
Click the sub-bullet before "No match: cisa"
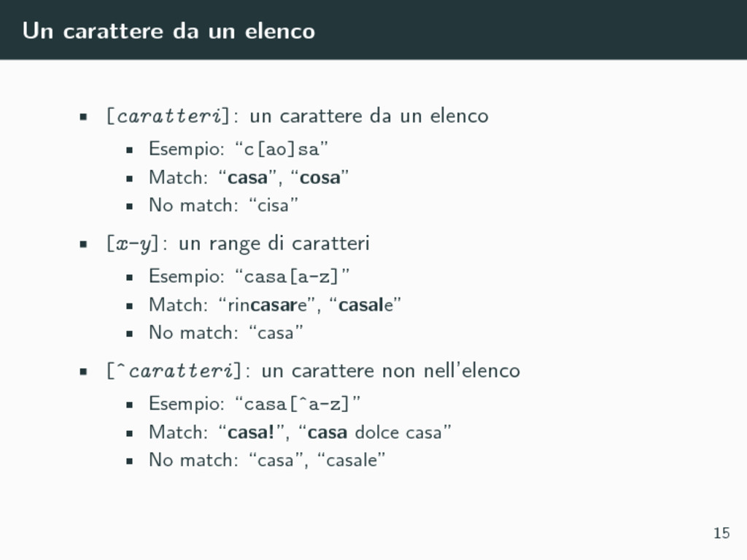coord(129,206)
